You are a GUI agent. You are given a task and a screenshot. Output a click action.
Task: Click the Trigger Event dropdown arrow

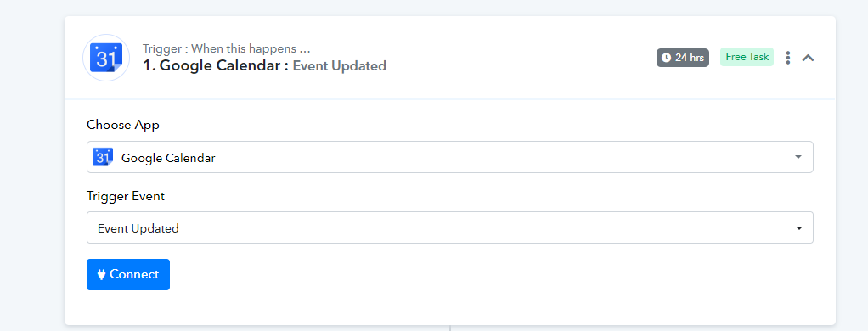(x=799, y=228)
